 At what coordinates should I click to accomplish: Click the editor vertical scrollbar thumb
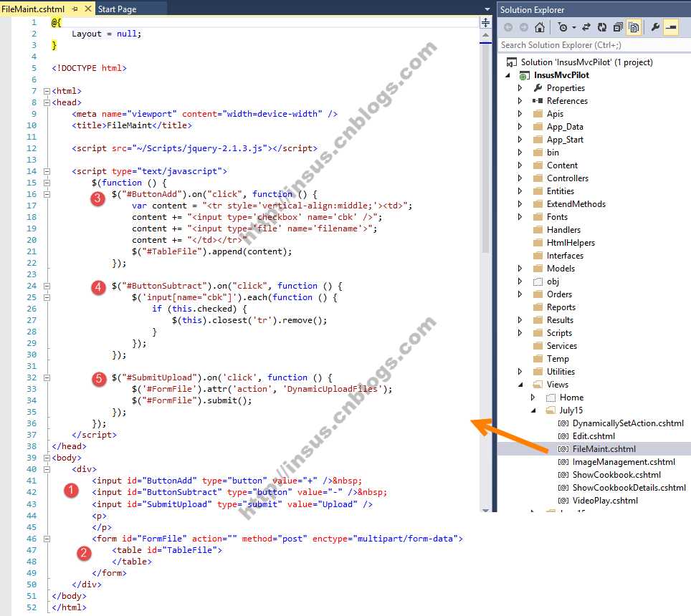coord(485,148)
